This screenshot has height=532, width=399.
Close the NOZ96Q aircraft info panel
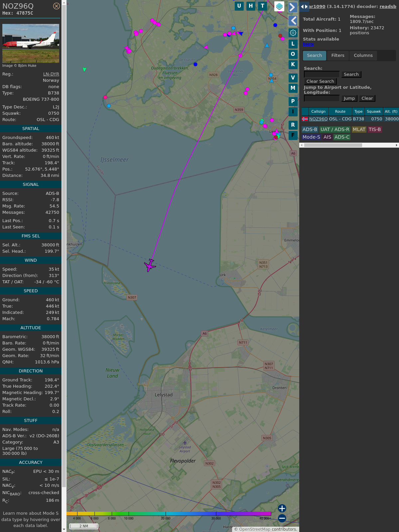tap(57, 6)
